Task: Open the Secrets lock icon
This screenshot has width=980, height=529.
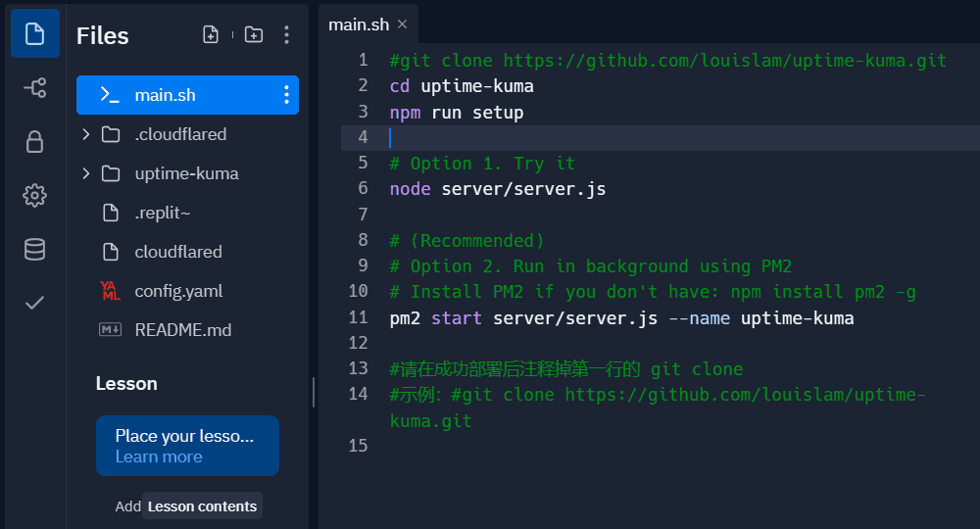Action: (34, 142)
